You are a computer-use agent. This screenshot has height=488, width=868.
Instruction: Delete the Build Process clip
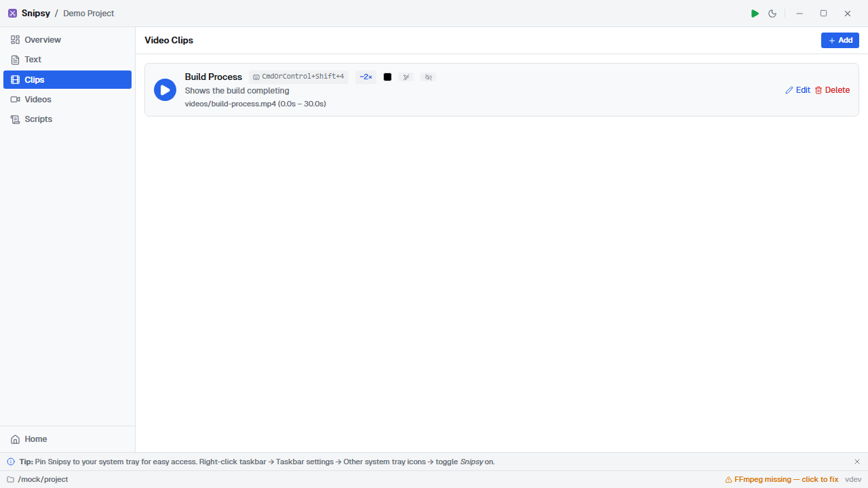tap(831, 90)
